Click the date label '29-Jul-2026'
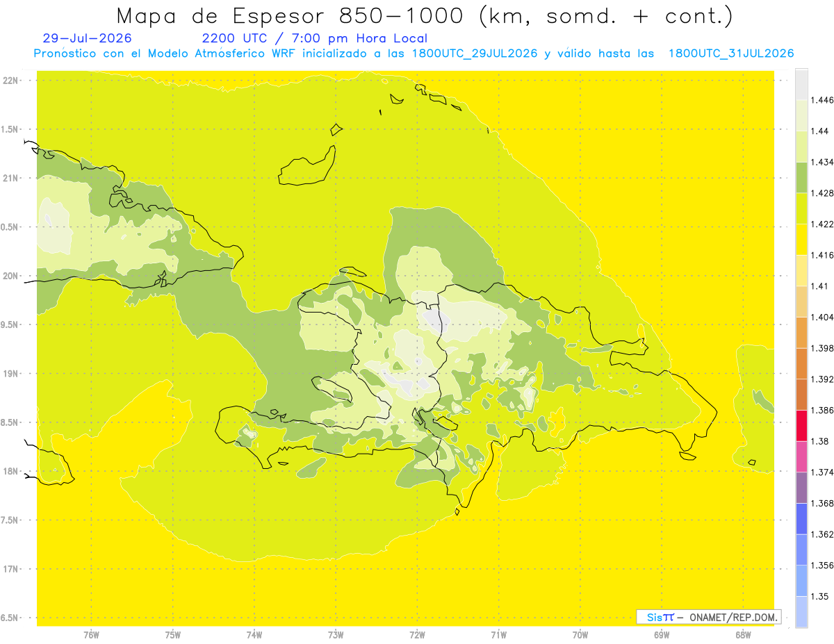The height and width of the screenshot is (644, 834). pos(86,39)
